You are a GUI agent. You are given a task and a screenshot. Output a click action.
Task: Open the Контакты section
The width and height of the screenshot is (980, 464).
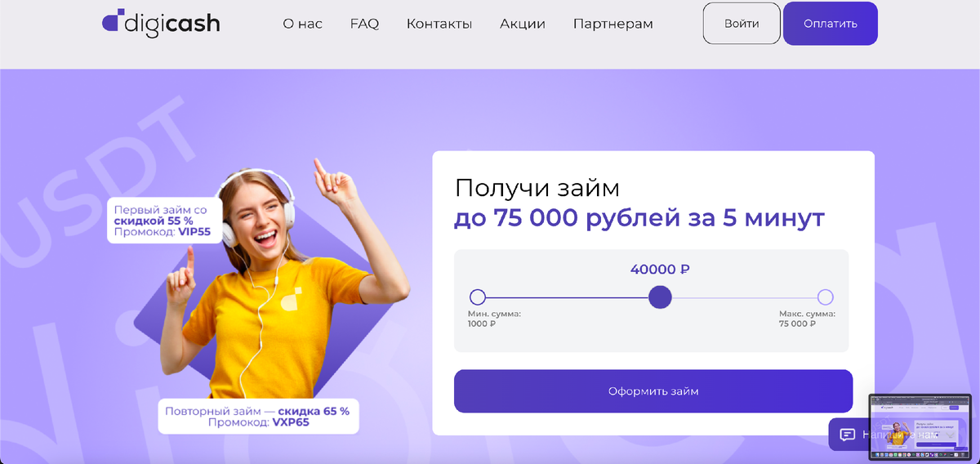(439, 24)
